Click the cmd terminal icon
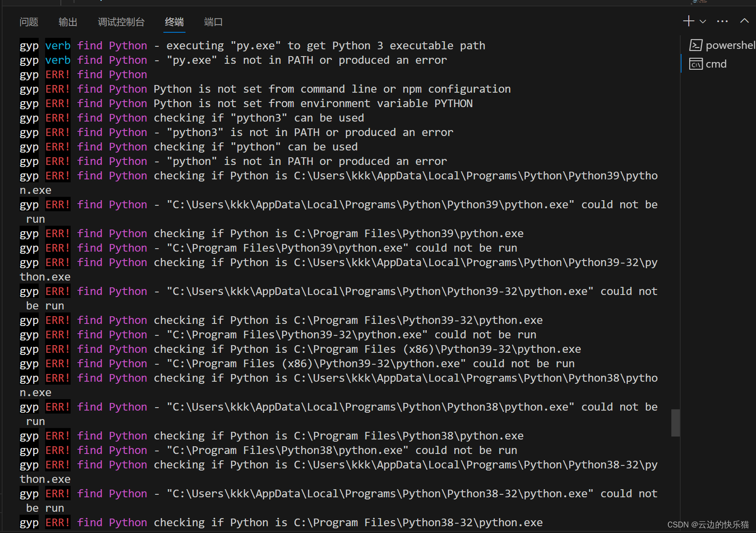The height and width of the screenshot is (533, 756). (x=696, y=64)
